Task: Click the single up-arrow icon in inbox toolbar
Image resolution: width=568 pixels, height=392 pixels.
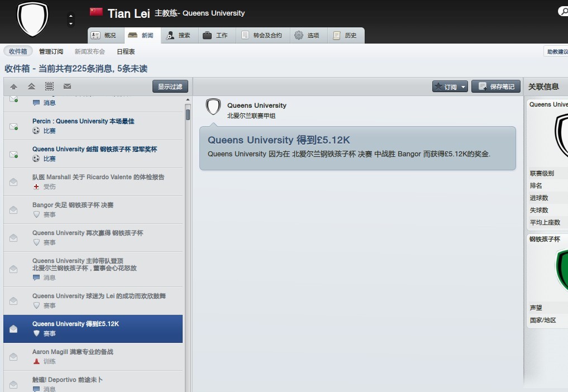Action: pos(14,86)
